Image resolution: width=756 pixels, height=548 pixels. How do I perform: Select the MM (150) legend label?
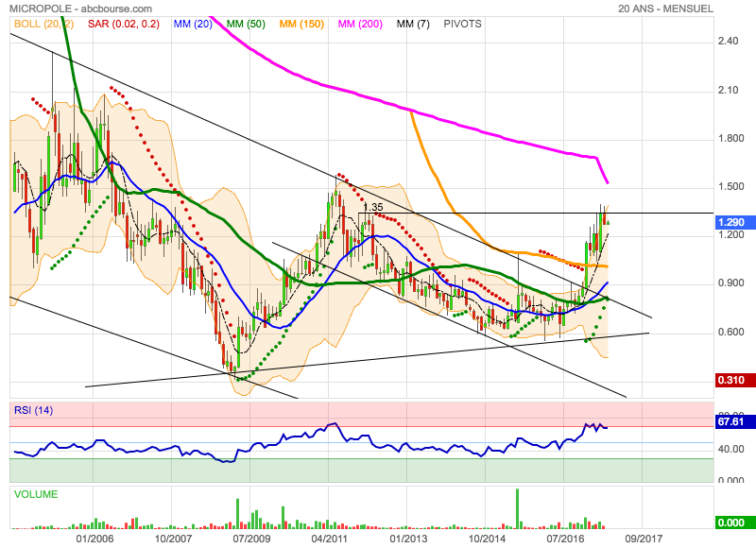(x=301, y=25)
